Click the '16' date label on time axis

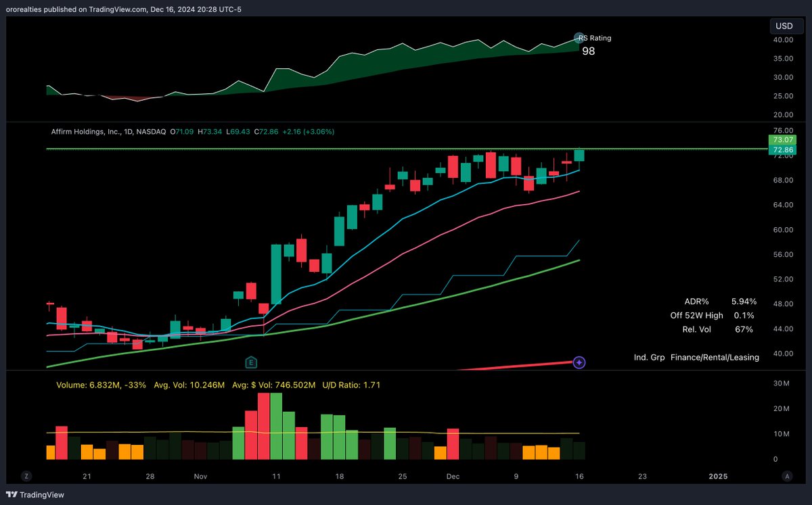point(579,477)
